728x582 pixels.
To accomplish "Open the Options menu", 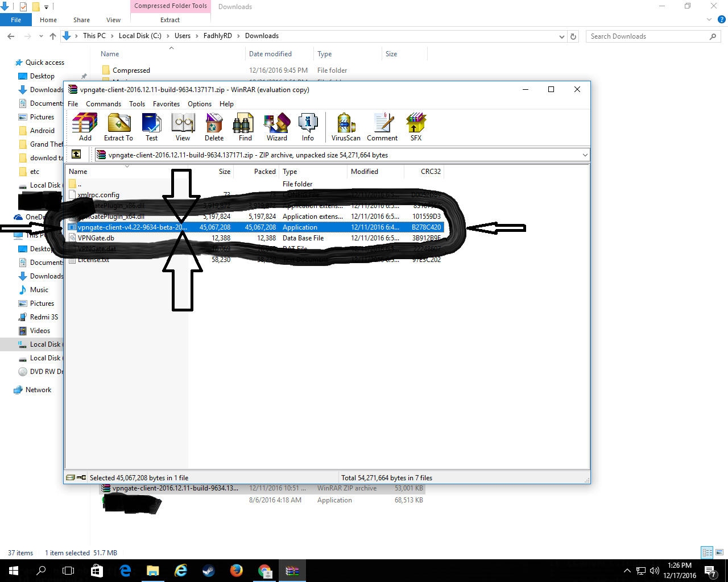I will point(200,104).
